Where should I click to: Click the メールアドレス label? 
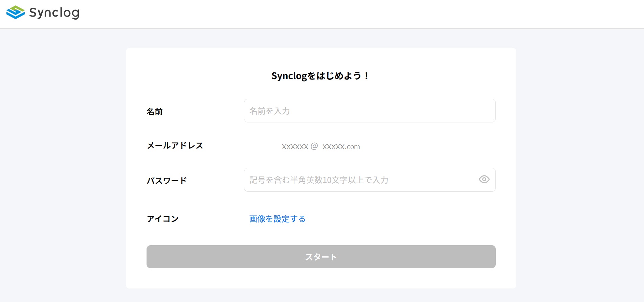click(x=175, y=145)
